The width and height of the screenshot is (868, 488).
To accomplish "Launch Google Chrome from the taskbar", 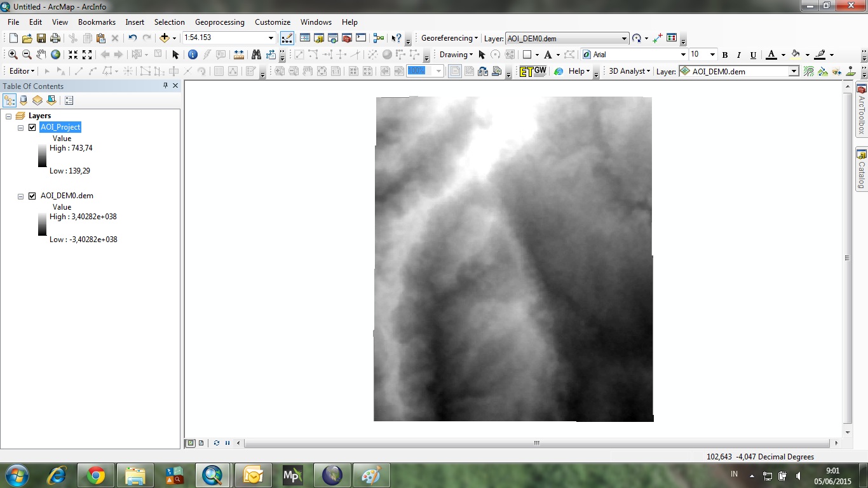I will click(96, 475).
